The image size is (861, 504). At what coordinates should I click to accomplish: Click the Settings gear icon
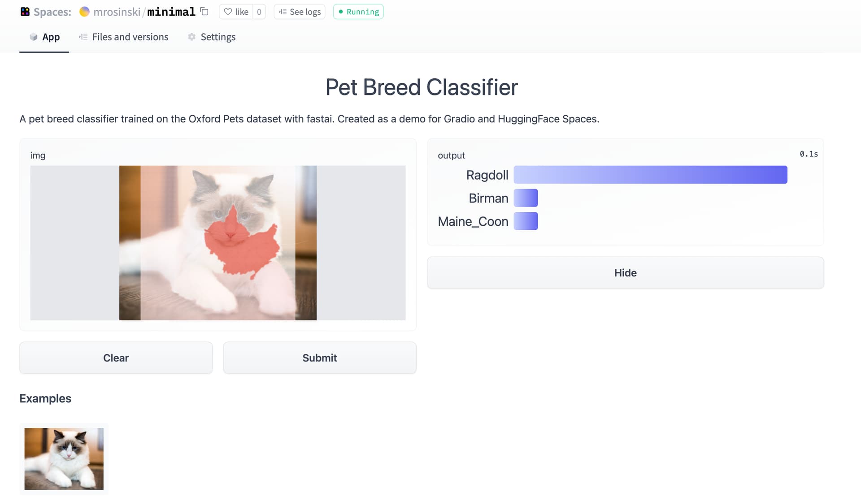coord(192,37)
